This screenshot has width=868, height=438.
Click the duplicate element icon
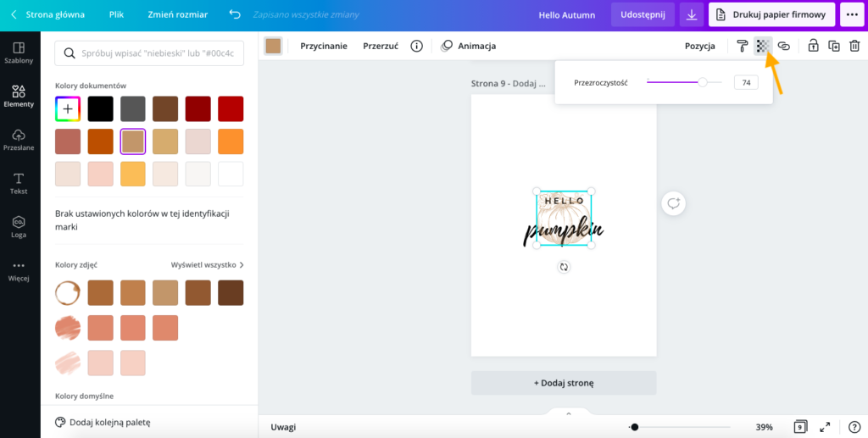[834, 46]
